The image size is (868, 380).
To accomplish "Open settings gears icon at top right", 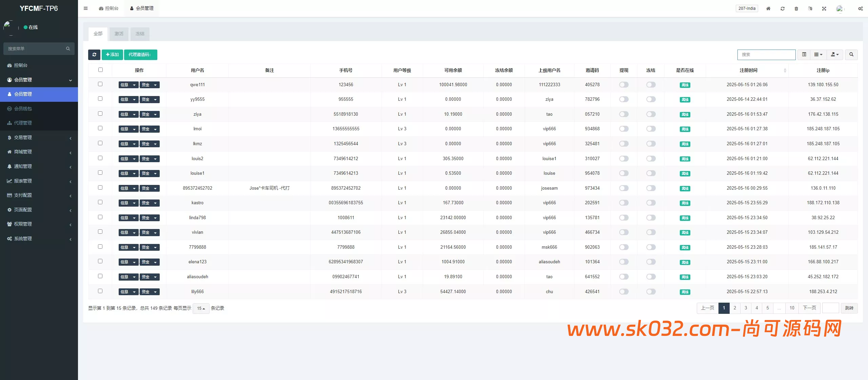I will click(860, 8).
